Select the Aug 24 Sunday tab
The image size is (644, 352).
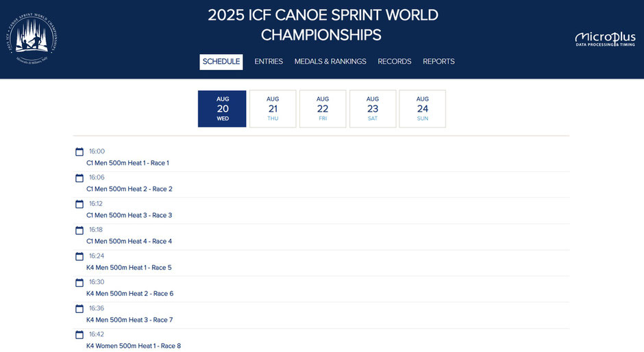click(x=423, y=109)
